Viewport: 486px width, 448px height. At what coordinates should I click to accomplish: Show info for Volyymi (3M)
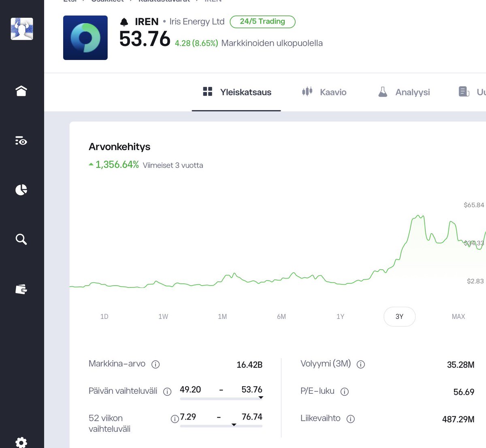click(361, 364)
